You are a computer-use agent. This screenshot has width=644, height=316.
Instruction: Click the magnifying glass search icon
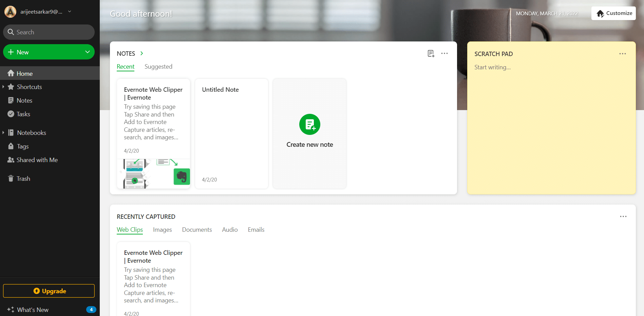(11, 32)
